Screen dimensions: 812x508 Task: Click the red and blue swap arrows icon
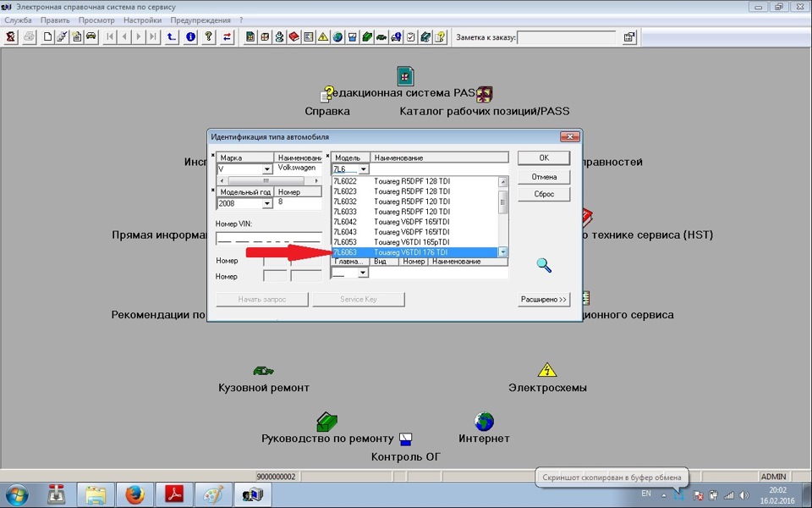(x=227, y=36)
